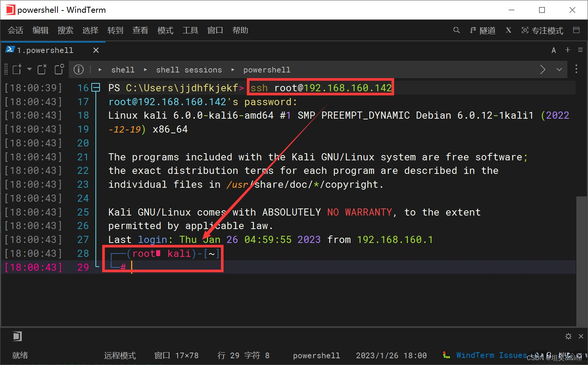Click the WindTerm app icon in title bar
The width and height of the screenshot is (588, 365).
[x=11, y=10]
